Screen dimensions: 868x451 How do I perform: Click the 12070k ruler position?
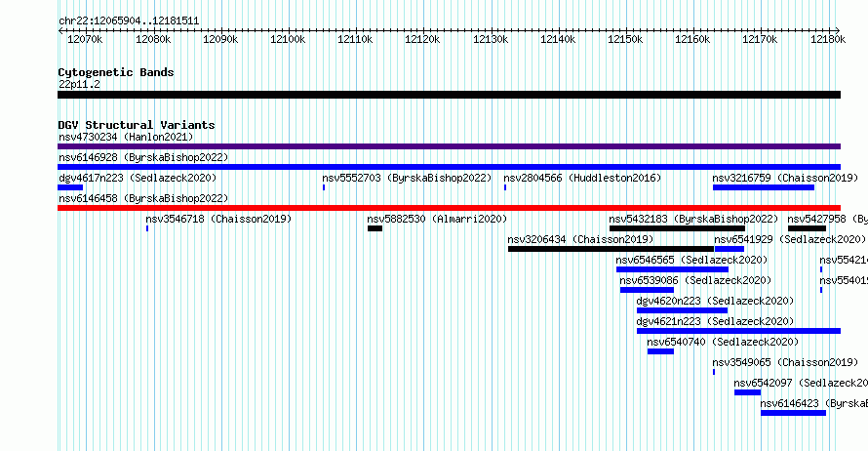coord(85,39)
